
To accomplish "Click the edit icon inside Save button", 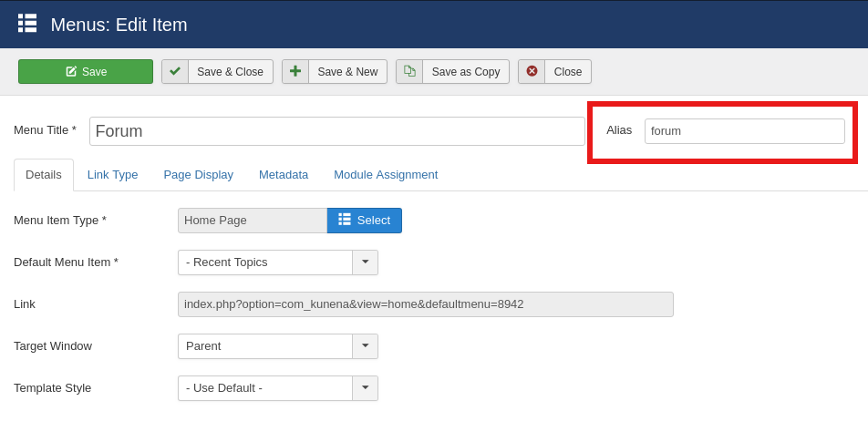I will pyautogui.click(x=71, y=72).
